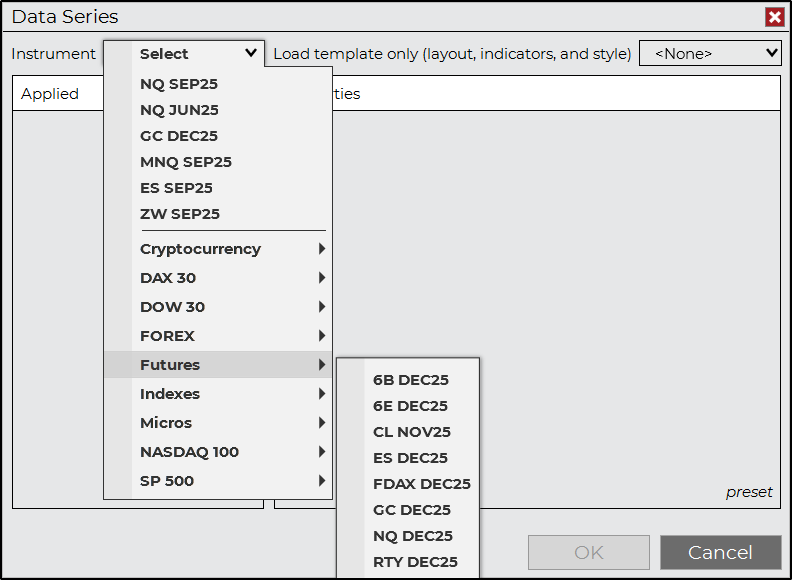This screenshot has width=792, height=580.
Task: Select MNQ SEP25 instrument
Action: 218,162
